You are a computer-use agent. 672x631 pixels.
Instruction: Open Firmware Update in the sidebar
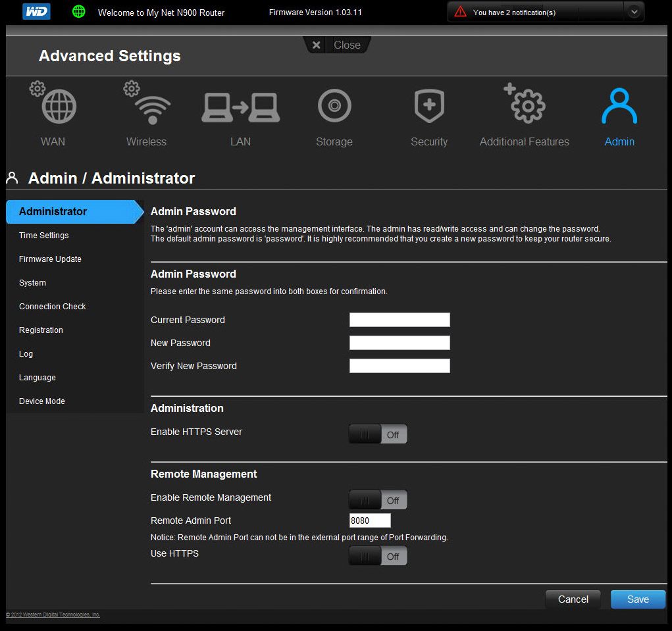point(50,259)
